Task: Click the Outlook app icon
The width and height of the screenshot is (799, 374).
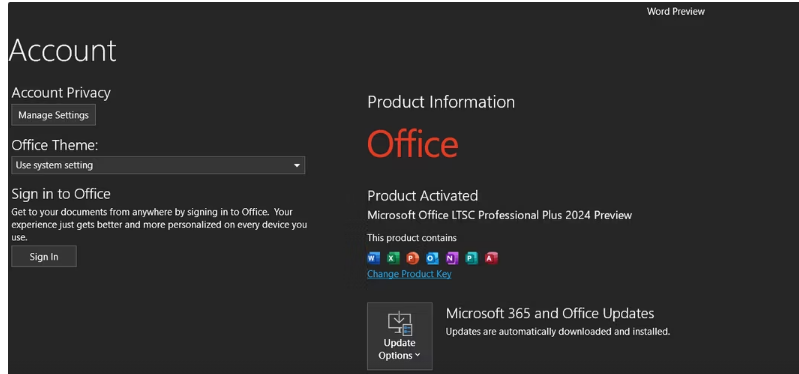Action: click(432, 258)
